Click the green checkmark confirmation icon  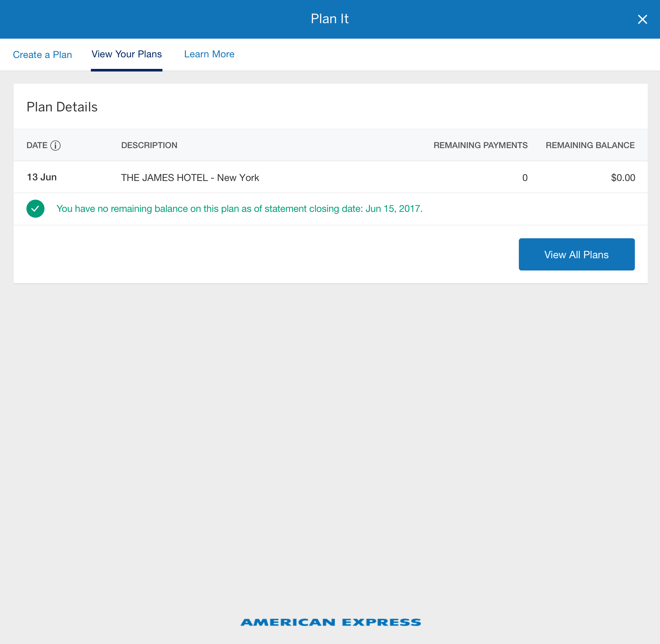click(35, 208)
